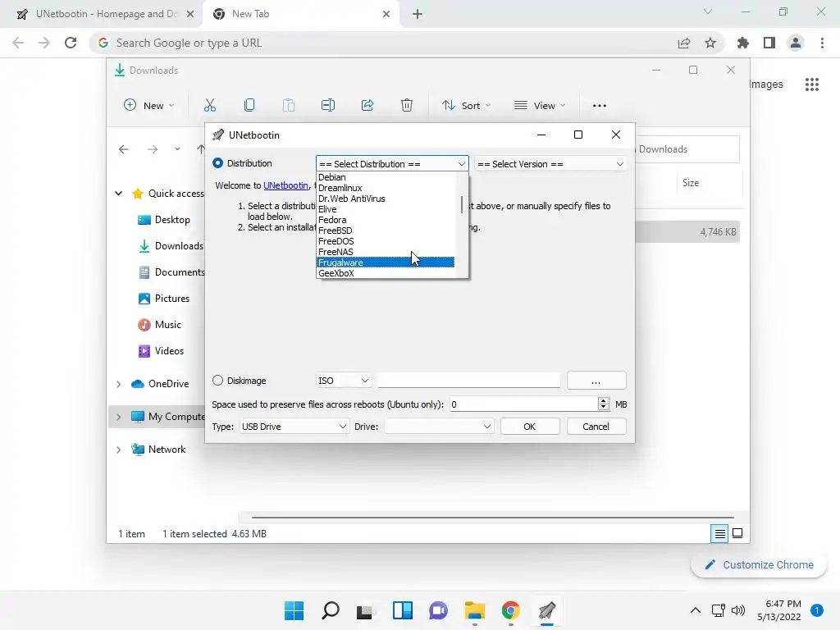Click OK in the UNetbootin dialog
The height and width of the screenshot is (630, 840).
pyautogui.click(x=530, y=427)
